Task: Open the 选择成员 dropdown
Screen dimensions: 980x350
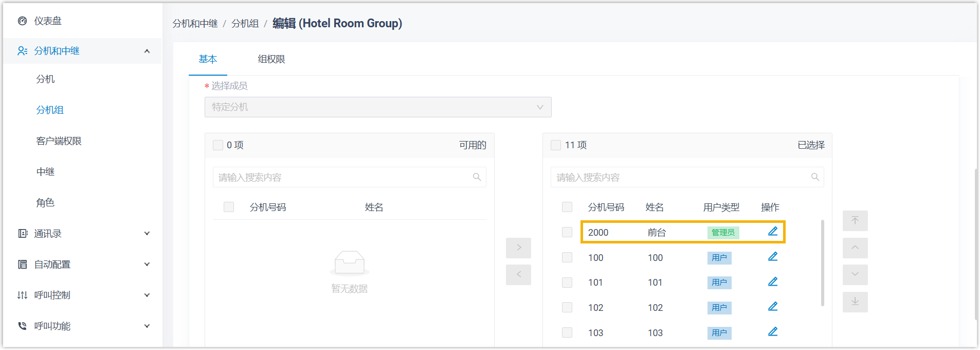Action: coord(378,107)
